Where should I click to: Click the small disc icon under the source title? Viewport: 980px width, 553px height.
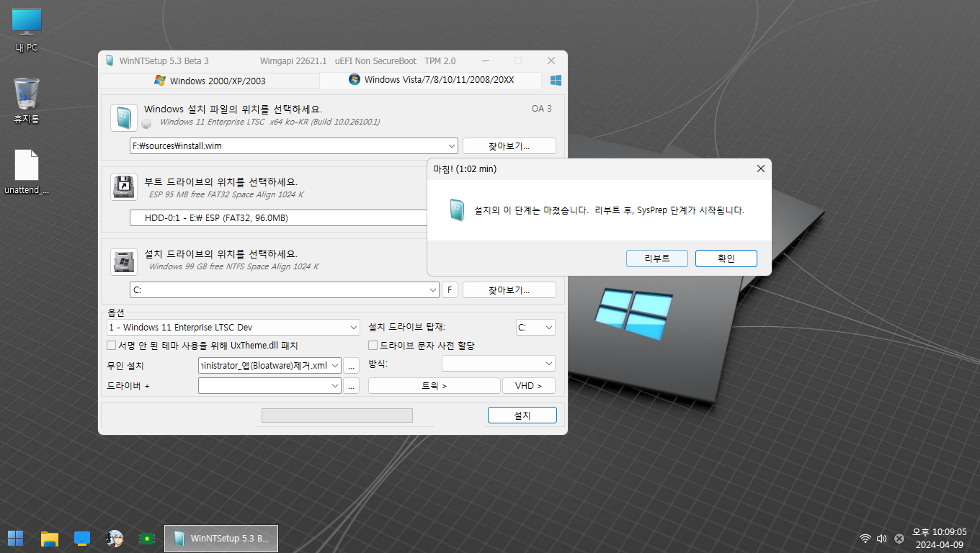pyautogui.click(x=147, y=123)
